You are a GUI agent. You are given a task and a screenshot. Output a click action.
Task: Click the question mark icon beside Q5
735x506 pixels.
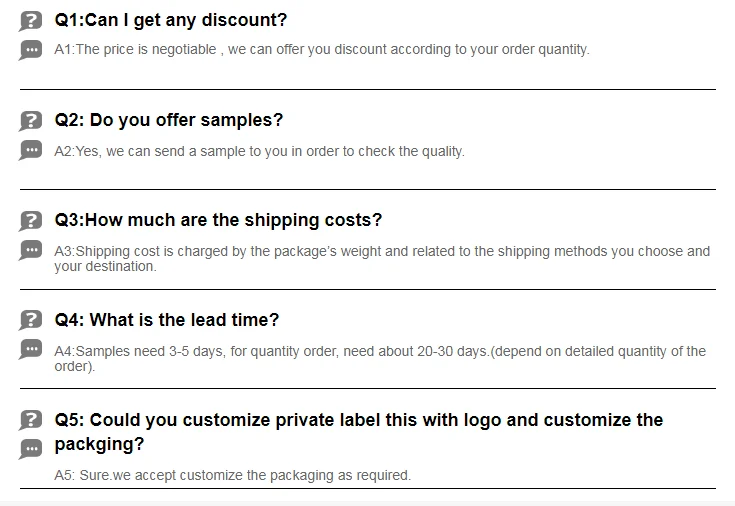click(31, 420)
